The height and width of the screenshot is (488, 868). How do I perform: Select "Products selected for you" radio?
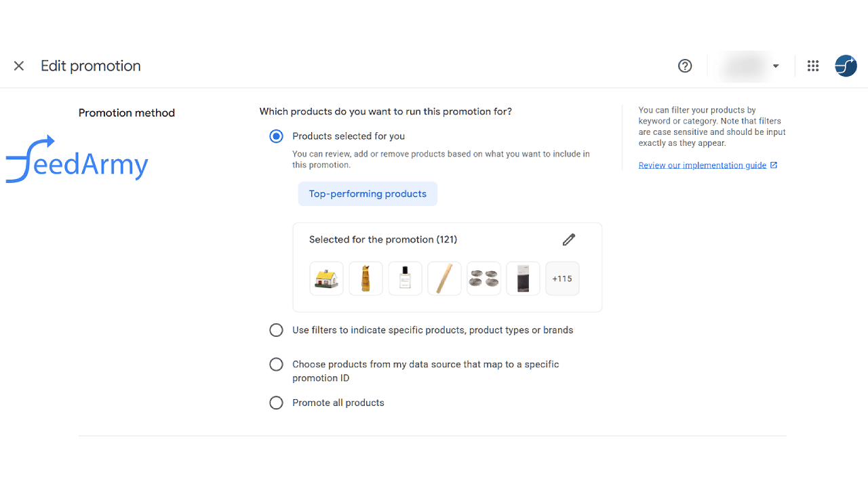point(276,136)
